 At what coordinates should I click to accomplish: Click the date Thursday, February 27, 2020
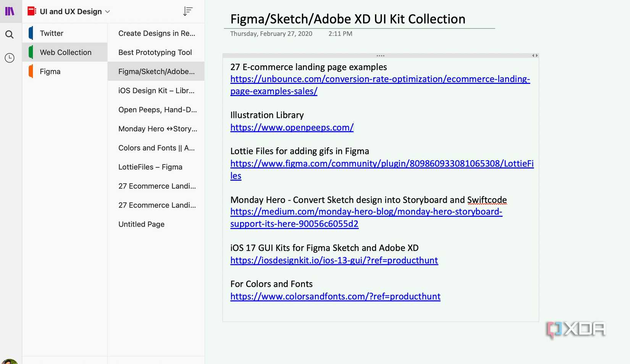pos(271,34)
